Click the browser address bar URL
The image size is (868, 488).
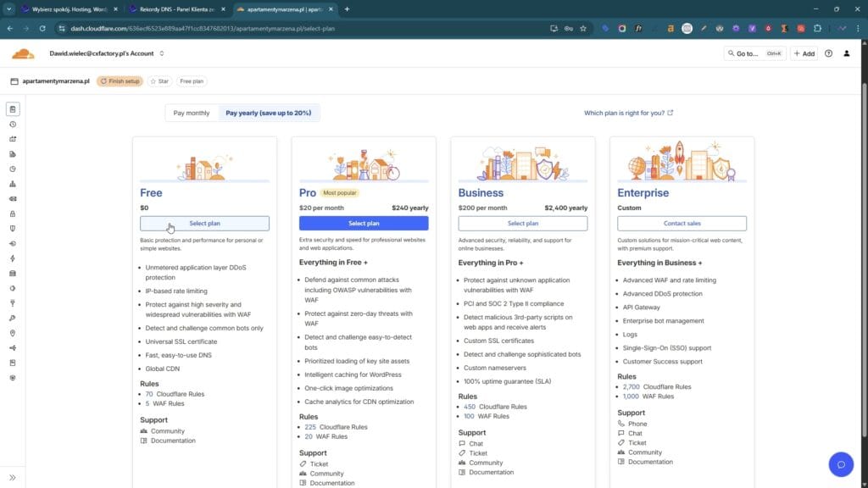[x=203, y=28]
